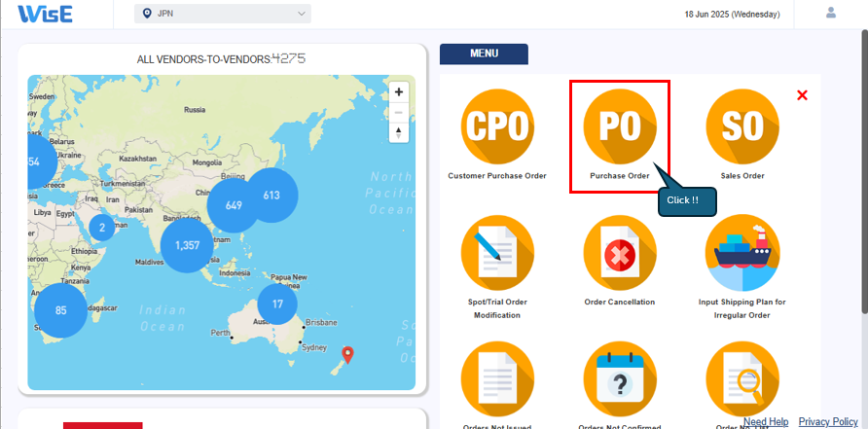Open the Order Cancellation icon
868x429 pixels.
click(x=620, y=252)
